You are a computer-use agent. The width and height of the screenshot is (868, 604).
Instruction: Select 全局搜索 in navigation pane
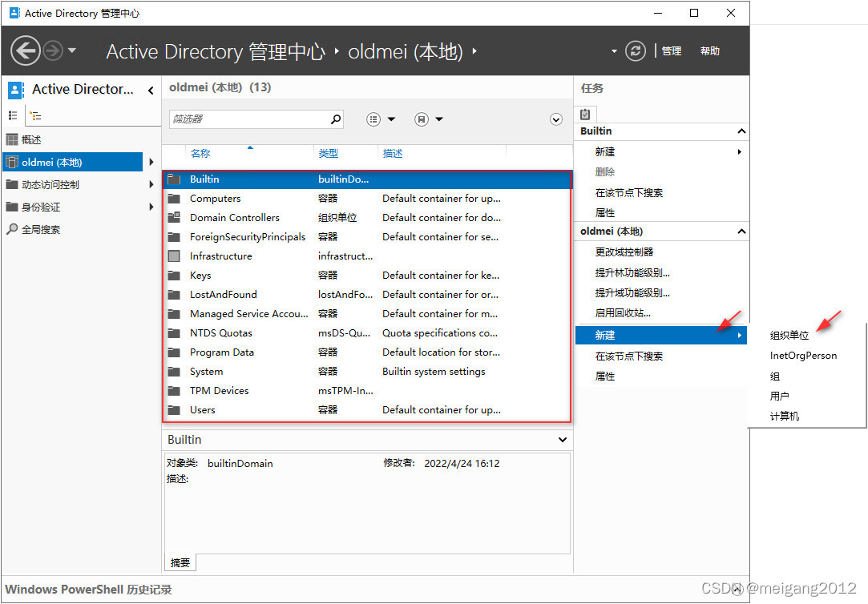click(x=40, y=230)
